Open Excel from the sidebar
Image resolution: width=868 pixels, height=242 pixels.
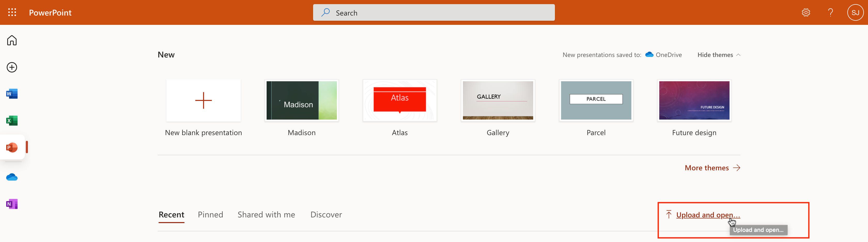(x=12, y=121)
